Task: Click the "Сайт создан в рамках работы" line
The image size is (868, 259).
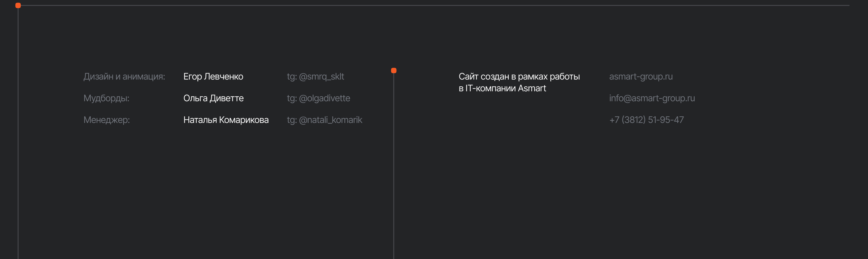Action: pyautogui.click(x=519, y=77)
